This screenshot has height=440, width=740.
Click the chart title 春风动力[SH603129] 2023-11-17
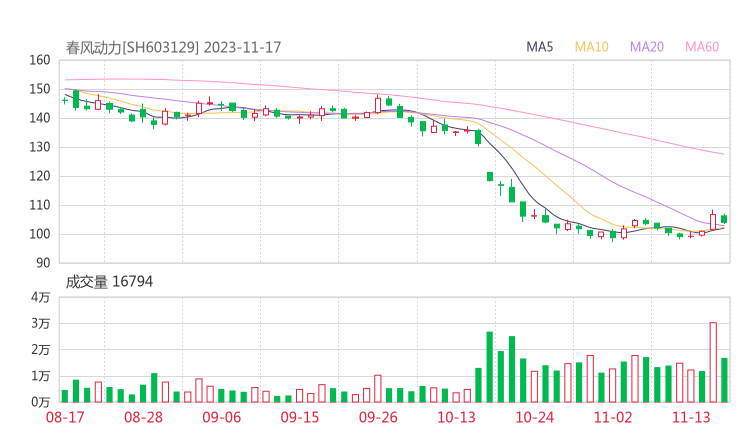pyautogui.click(x=173, y=48)
